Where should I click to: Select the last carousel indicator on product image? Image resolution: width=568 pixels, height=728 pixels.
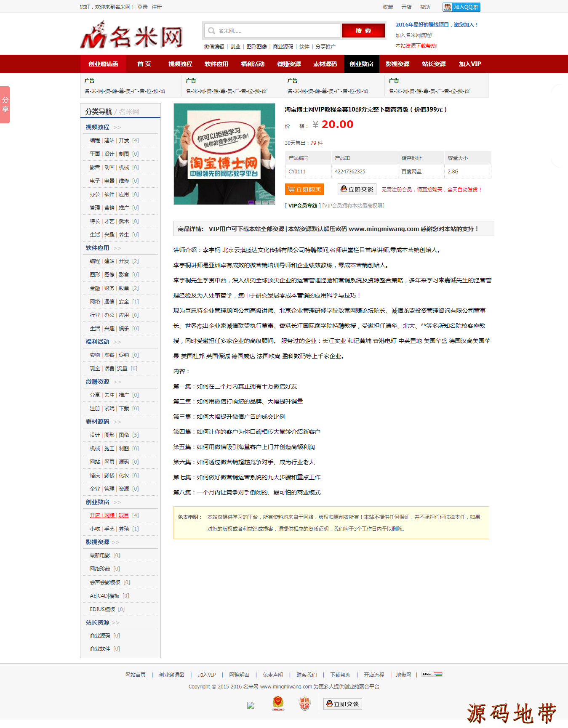(272, 202)
